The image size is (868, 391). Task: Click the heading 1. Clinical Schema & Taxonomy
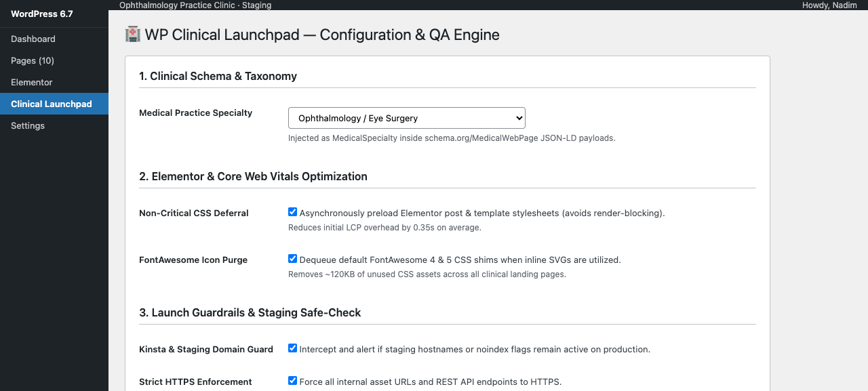click(218, 76)
